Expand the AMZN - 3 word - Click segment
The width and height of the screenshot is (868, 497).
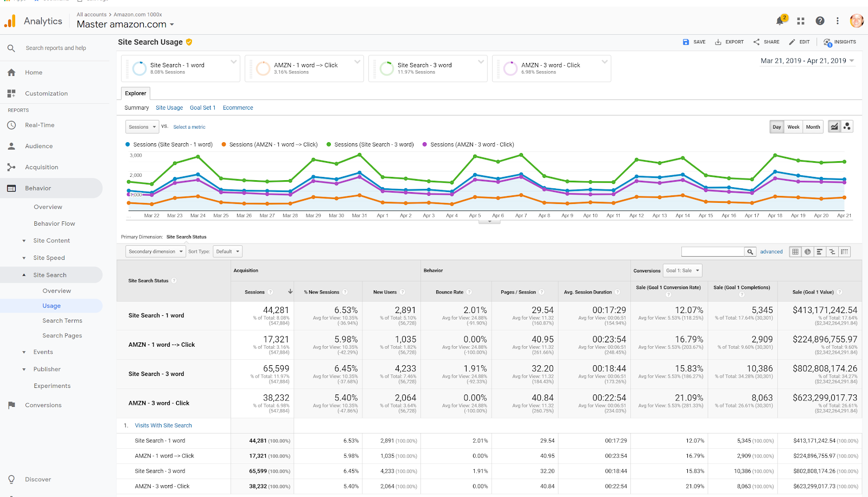coord(605,61)
